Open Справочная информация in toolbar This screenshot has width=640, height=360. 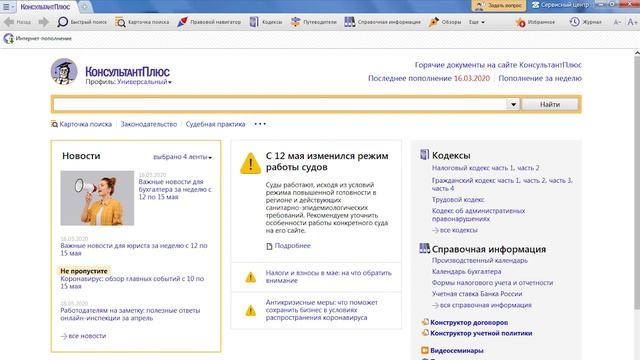pyautogui.click(x=382, y=22)
